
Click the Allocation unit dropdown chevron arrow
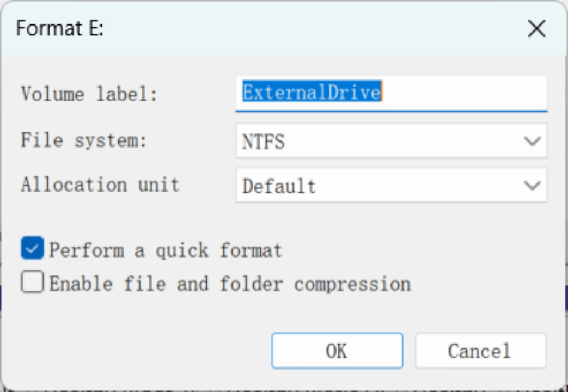click(532, 185)
